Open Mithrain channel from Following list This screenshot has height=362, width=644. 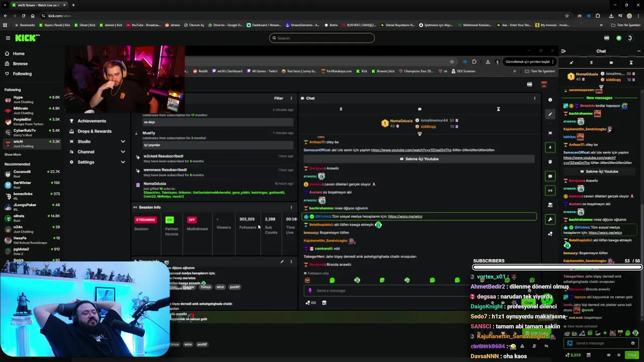pyautogui.click(x=31, y=110)
